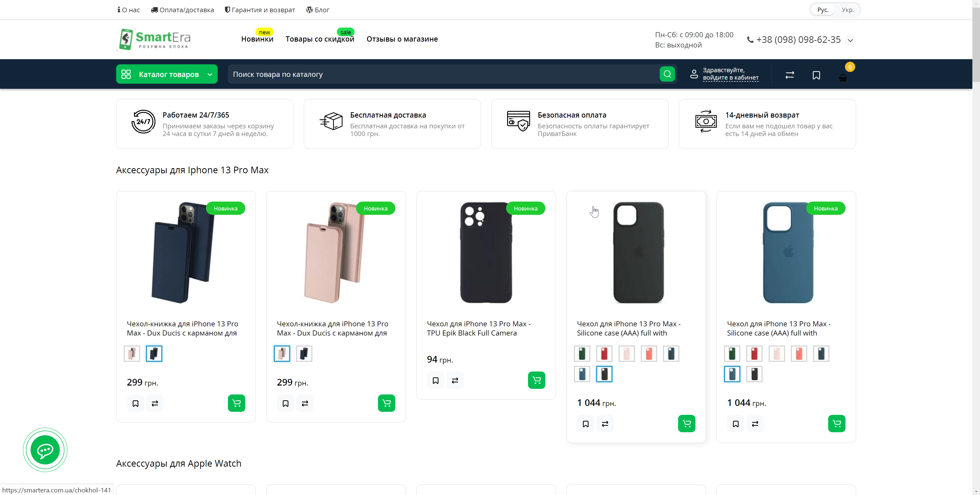Screen dimensions: 980x495
Task: Open the войдите в кабинет login menu
Action: 730,78
